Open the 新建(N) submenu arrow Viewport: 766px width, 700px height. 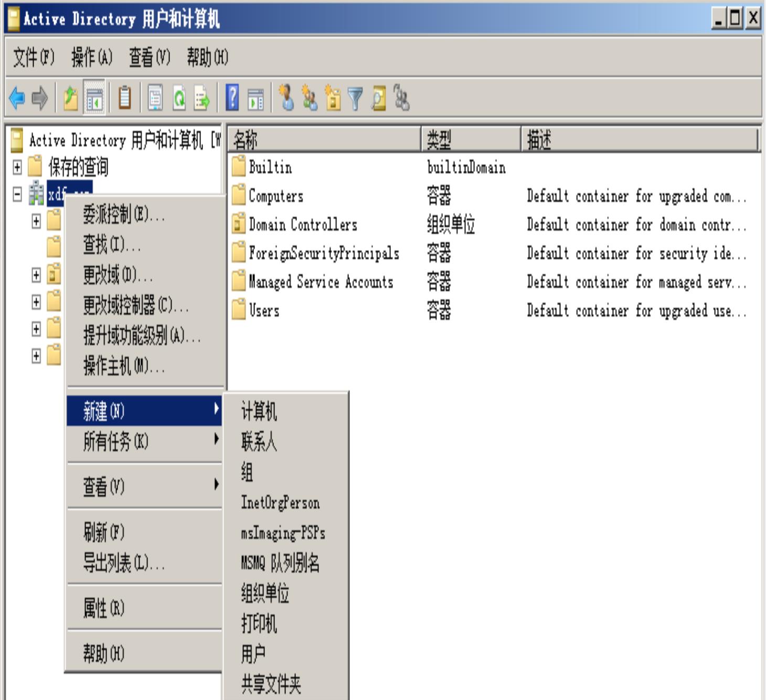216,409
